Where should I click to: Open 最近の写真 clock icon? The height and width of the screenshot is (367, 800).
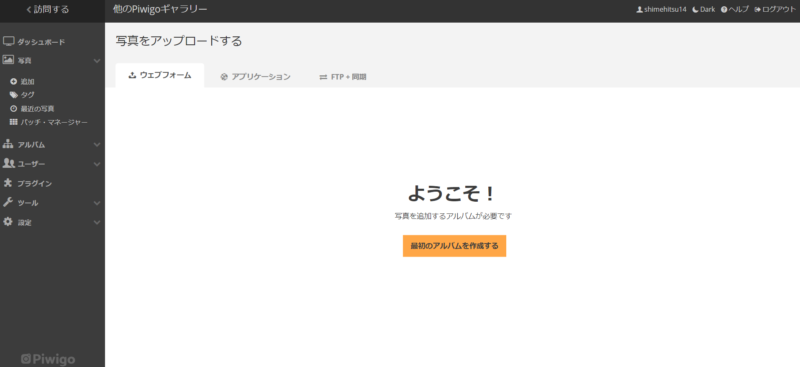[14, 108]
